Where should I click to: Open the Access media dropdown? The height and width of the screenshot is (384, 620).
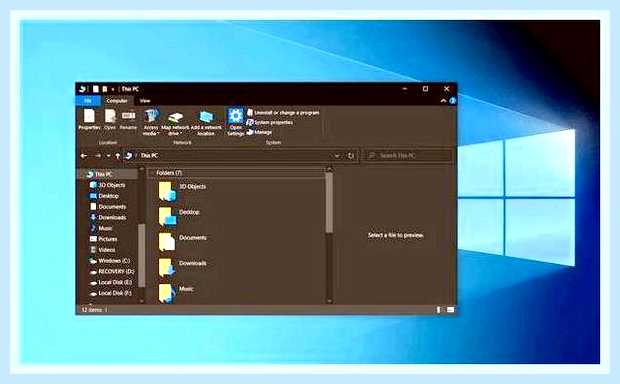coord(151,122)
